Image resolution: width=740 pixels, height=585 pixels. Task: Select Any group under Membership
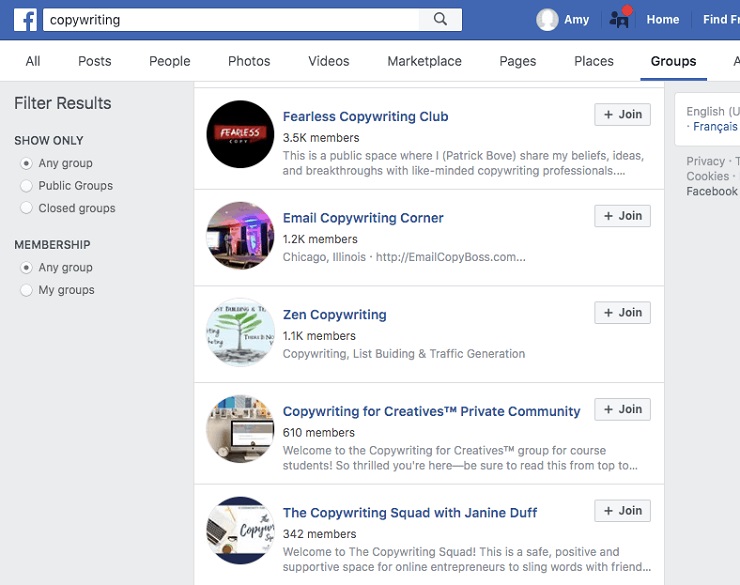coord(26,267)
